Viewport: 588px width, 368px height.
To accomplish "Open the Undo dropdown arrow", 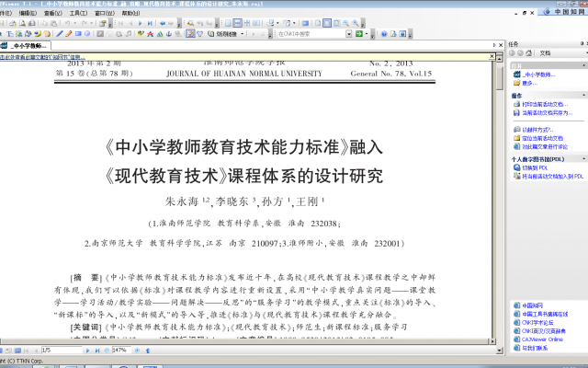I will point(75,23).
